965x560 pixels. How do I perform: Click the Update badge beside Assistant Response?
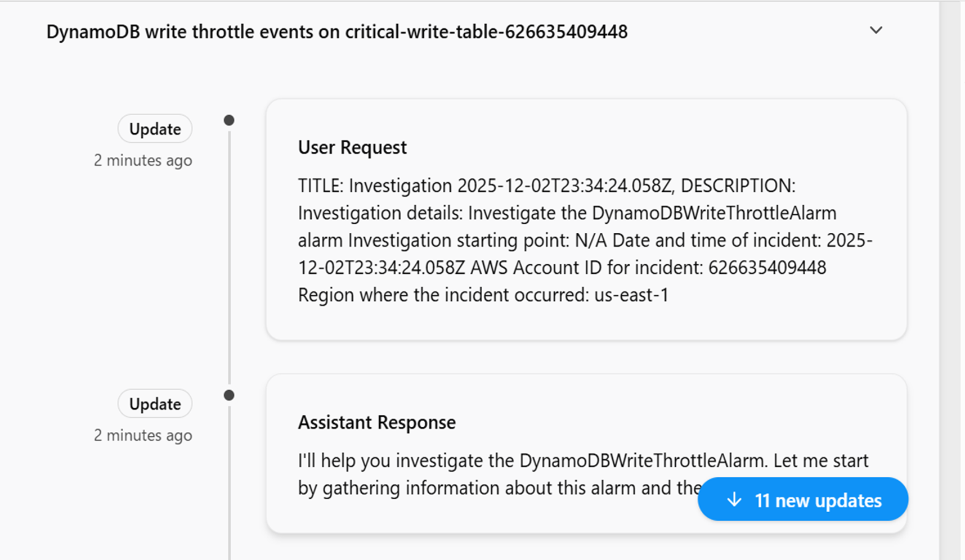(x=155, y=404)
